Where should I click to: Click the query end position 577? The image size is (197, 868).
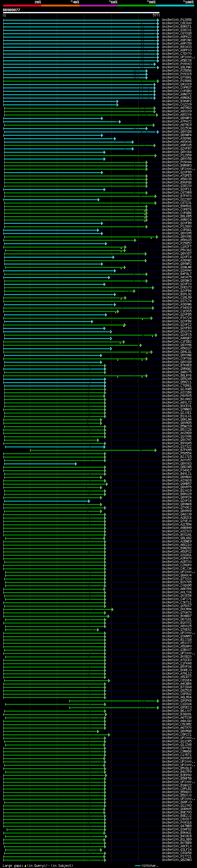pos(155,15)
